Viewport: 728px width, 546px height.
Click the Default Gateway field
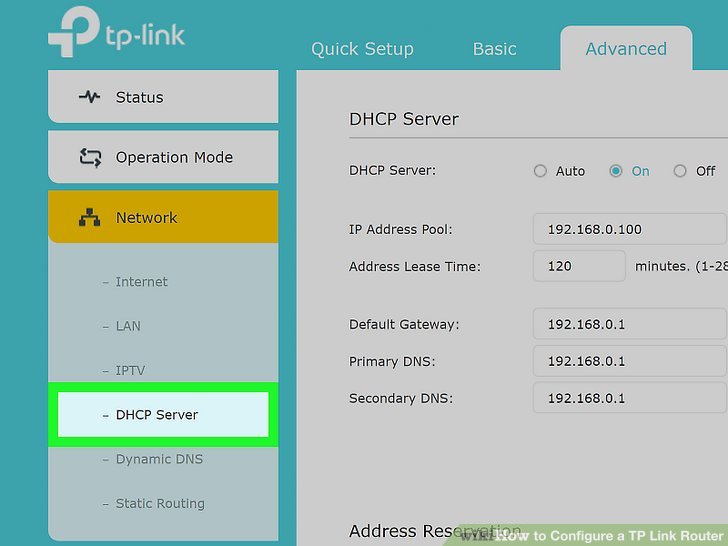tap(630, 324)
